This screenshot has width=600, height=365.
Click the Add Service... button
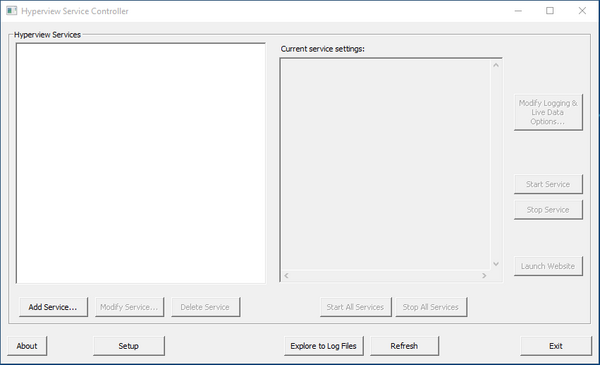coord(53,307)
